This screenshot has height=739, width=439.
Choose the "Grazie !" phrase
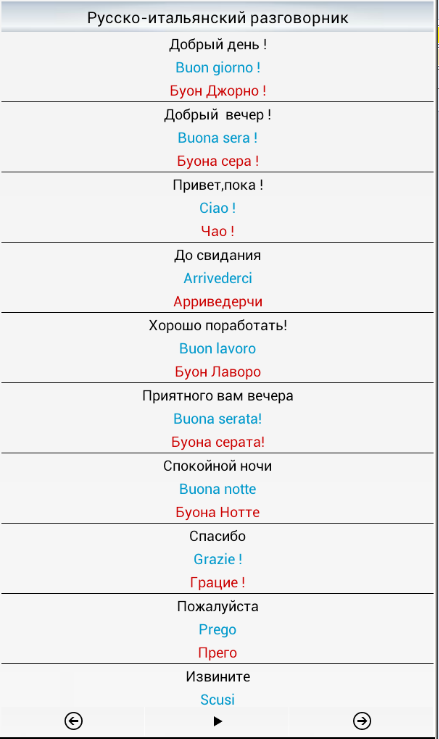pos(217,559)
